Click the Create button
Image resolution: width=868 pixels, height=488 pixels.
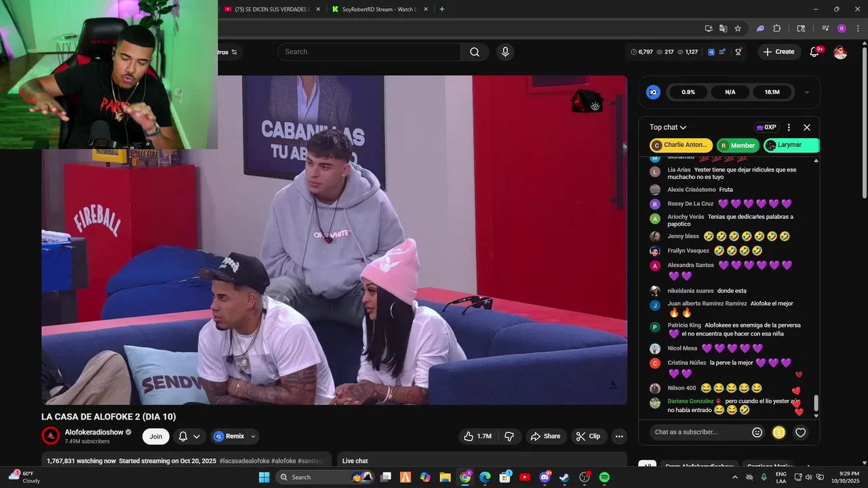778,52
